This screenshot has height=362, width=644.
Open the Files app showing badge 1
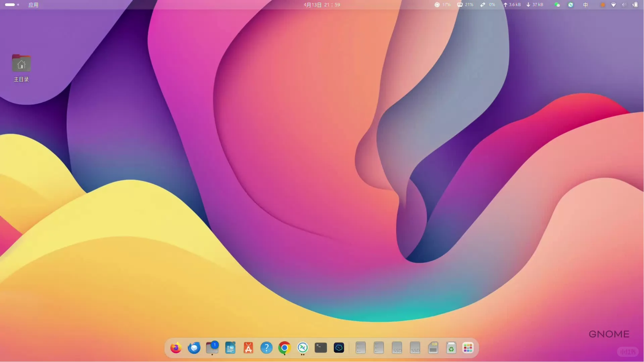click(212, 349)
